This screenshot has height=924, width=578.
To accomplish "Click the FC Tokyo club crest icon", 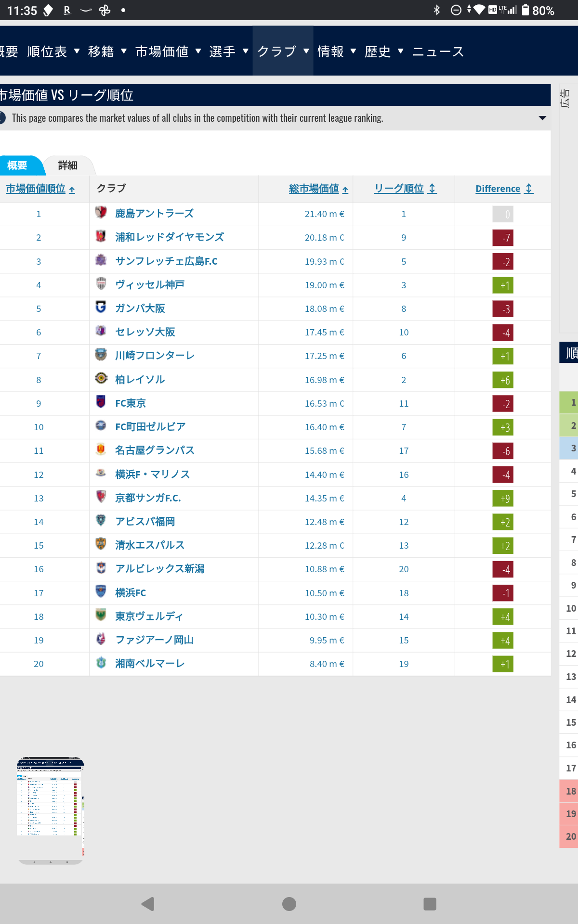I will [101, 402].
